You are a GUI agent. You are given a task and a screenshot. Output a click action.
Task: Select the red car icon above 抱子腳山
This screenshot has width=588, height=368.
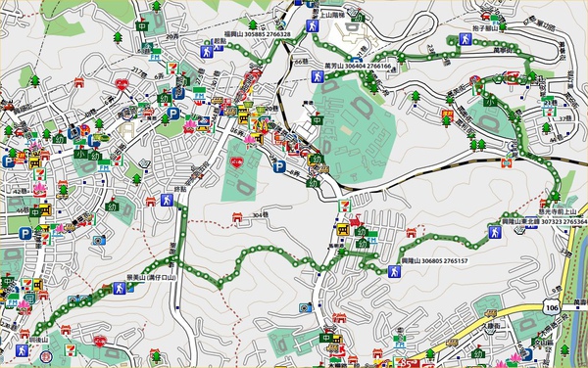pyautogui.click(x=486, y=16)
